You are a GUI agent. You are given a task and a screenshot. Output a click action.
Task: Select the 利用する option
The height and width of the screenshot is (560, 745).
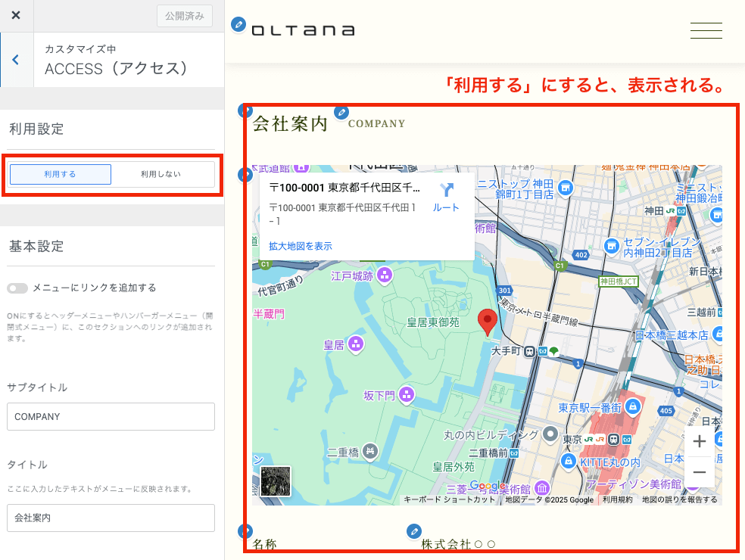tap(61, 174)
